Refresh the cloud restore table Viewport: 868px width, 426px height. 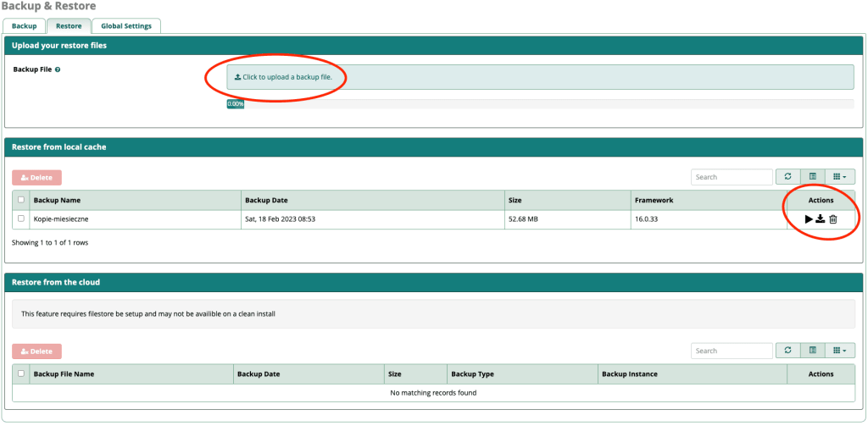(787, 351)
